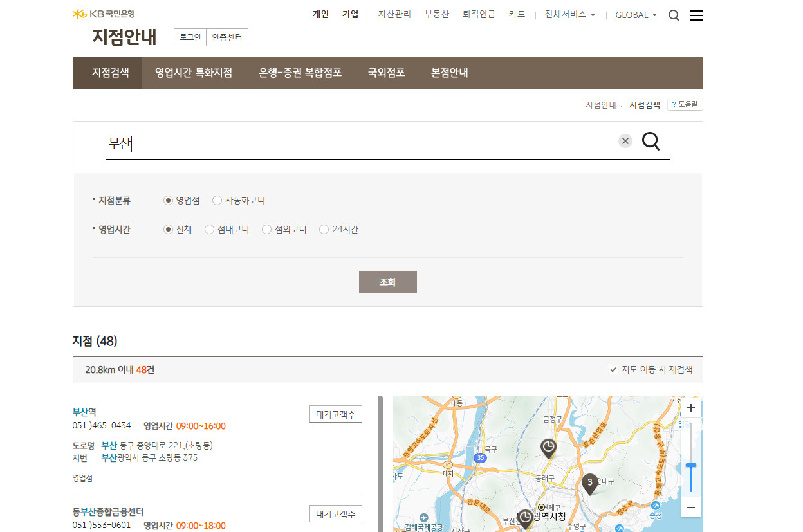Open the hamburger full menu
The height and width of the screenshot is (532, 803).
(697, 15)
